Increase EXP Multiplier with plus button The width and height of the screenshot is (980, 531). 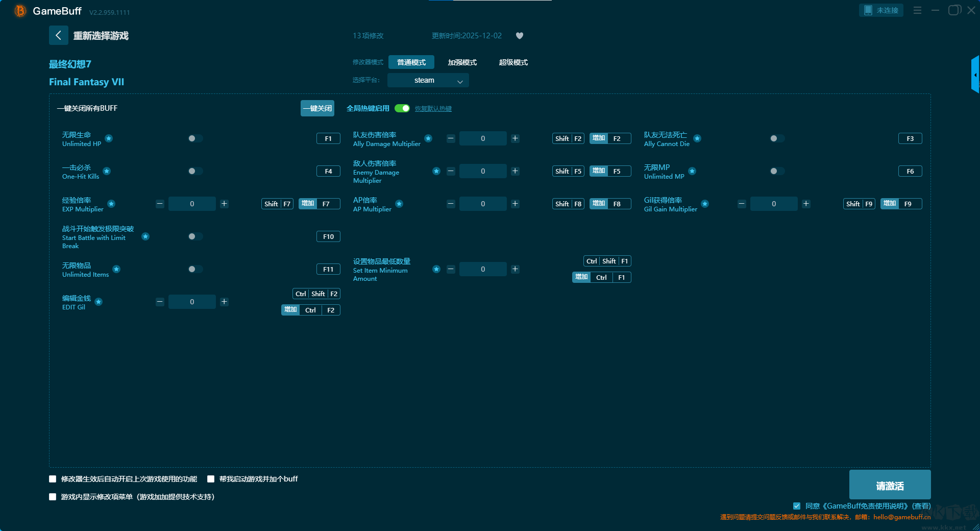point(224,204)
